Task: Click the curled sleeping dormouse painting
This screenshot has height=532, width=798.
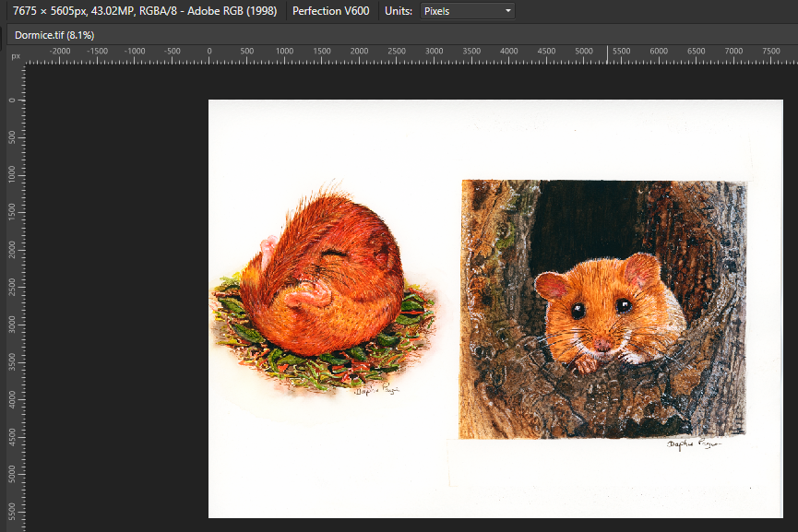Action: point(324,290)
